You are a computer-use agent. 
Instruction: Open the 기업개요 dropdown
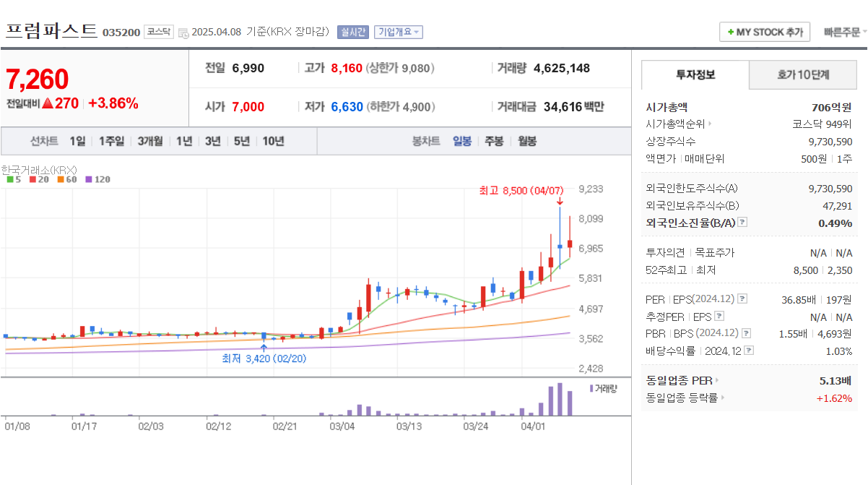(x=399, y=32)
